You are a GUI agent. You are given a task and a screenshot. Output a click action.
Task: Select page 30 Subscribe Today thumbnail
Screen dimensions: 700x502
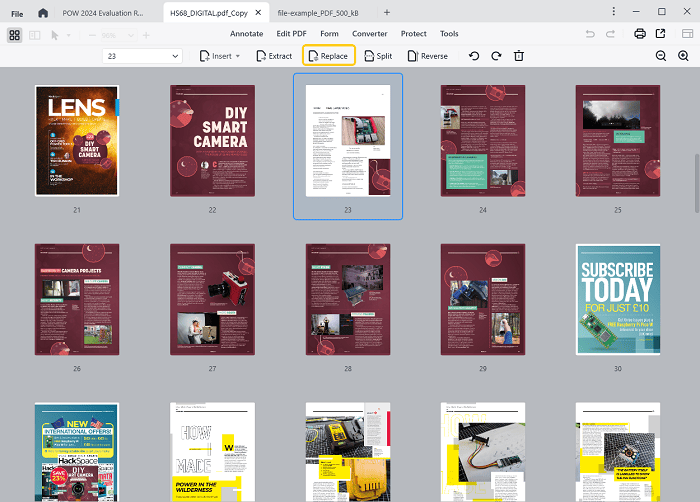pos(617,300)
